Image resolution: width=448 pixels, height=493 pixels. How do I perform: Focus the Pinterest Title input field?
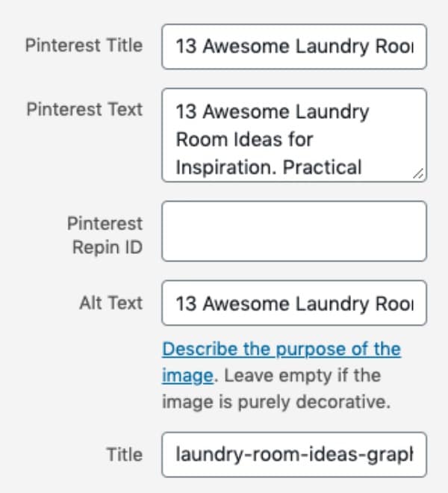tap(294, 46)
